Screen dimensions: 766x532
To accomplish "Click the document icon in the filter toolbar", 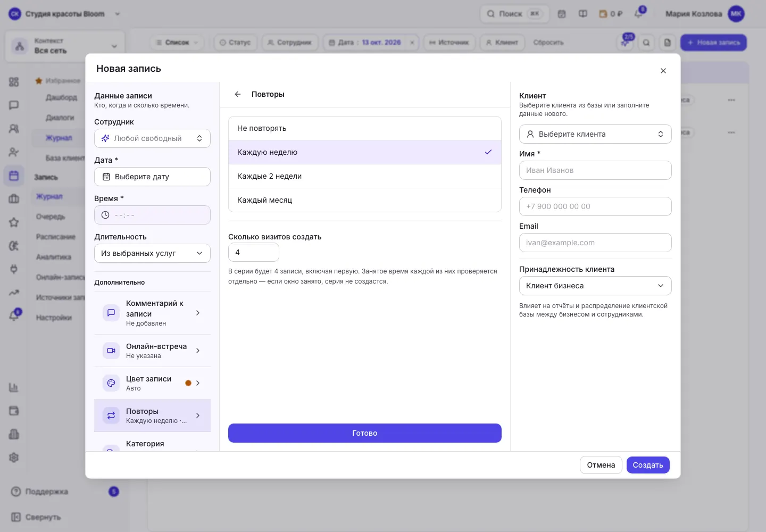I will click(668, 43).
